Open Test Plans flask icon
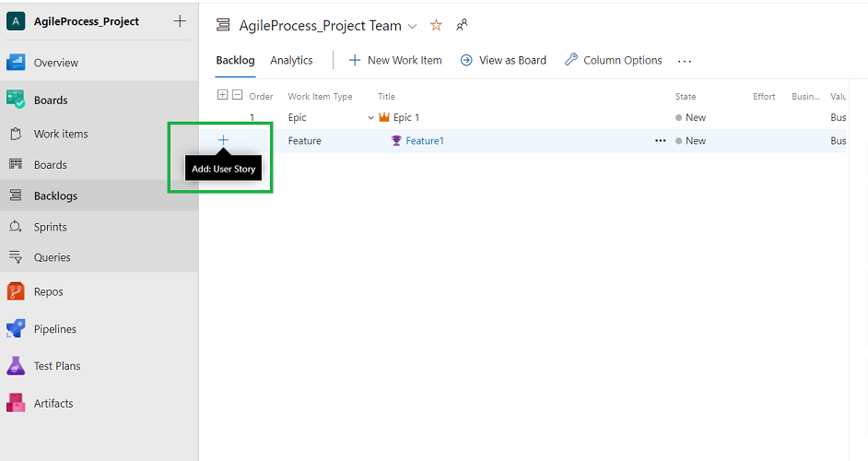 (x=16, y=366)
